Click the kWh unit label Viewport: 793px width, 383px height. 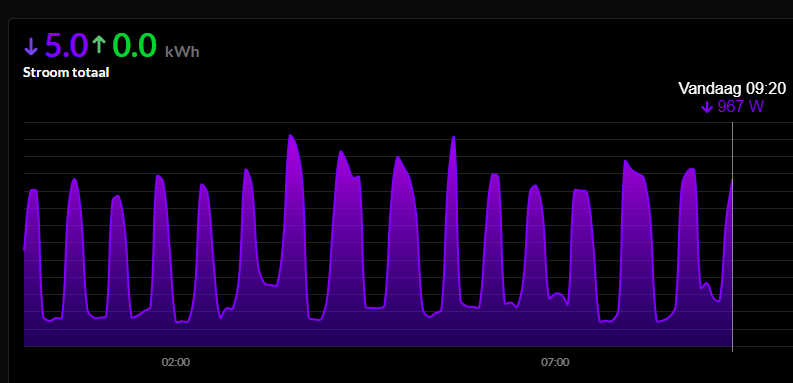click(182, 52)
